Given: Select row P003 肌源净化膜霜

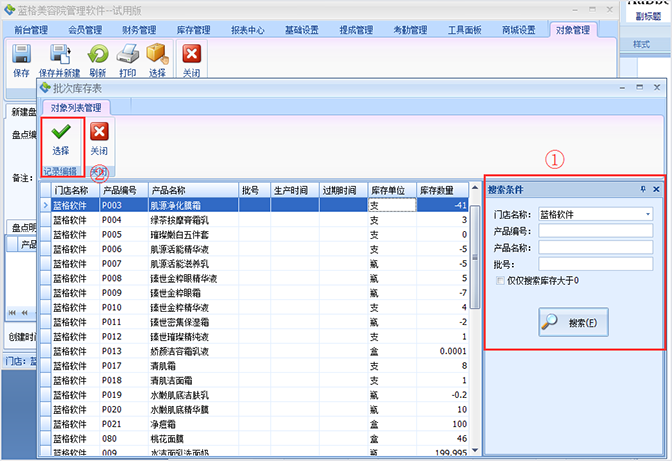Looking at the screenshot, I should (x=260, y=205).
